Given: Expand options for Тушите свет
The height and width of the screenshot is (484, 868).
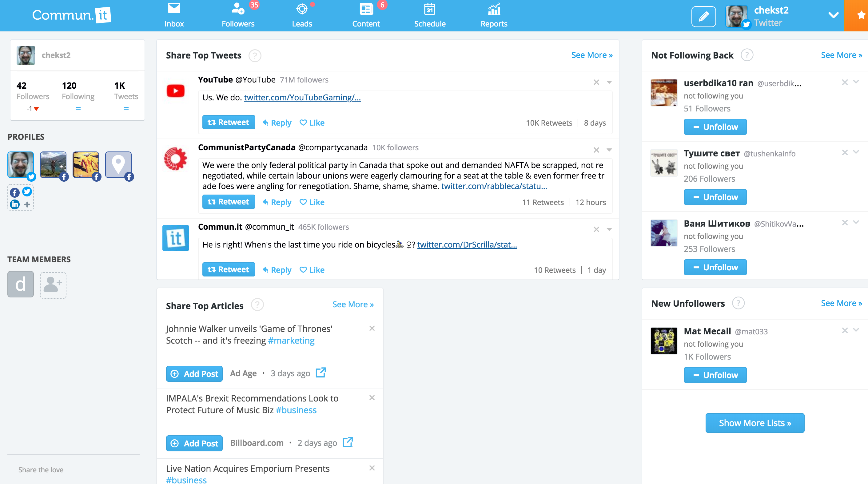Looking at the screenshot, I should (856, 152).
